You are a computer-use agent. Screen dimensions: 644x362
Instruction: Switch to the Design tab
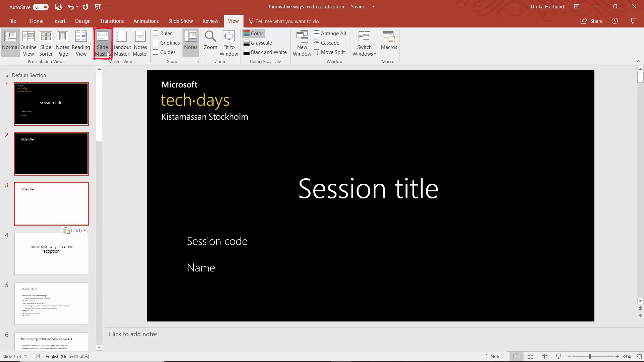(83, 21)
